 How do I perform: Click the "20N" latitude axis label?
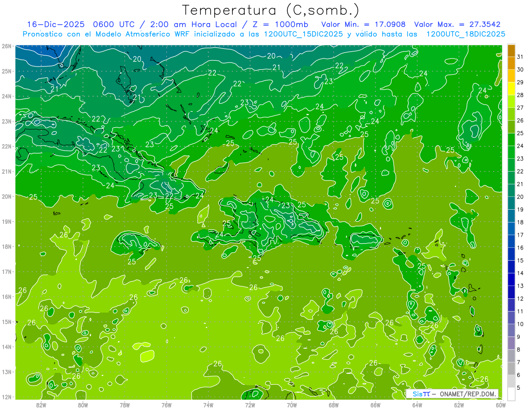pos(7,196)
